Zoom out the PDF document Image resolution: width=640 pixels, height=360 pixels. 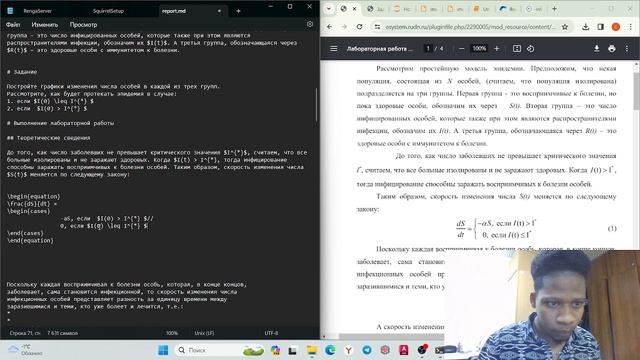coord(462,49)
